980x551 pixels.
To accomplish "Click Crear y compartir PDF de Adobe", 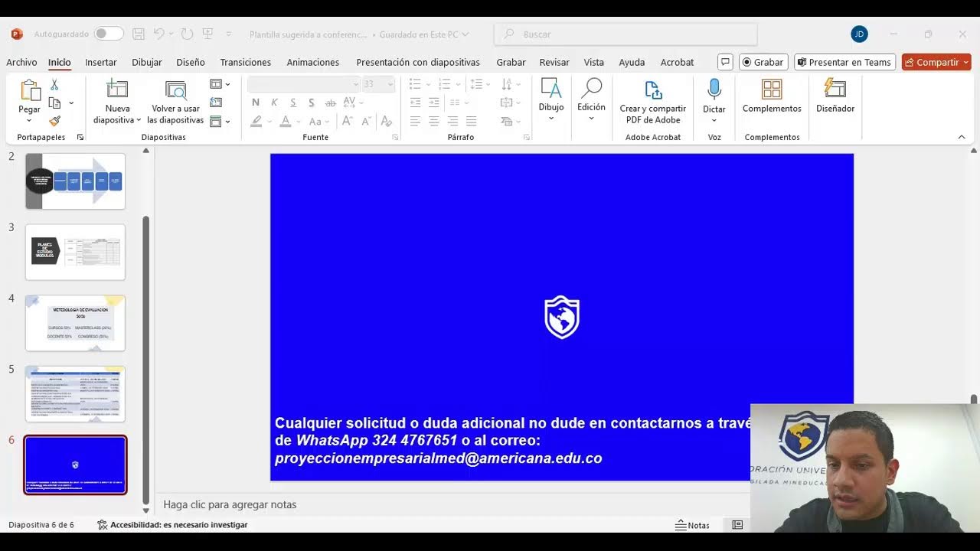I will [x=653, y=102].
